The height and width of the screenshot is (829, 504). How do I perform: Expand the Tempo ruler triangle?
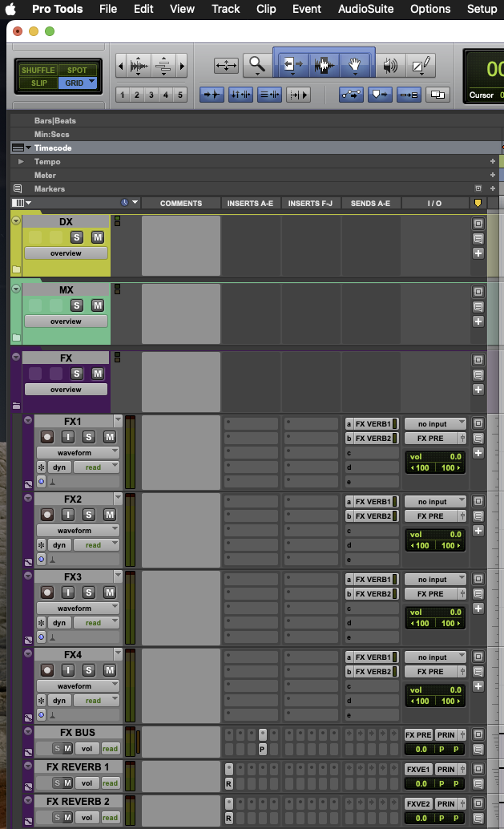21,161
